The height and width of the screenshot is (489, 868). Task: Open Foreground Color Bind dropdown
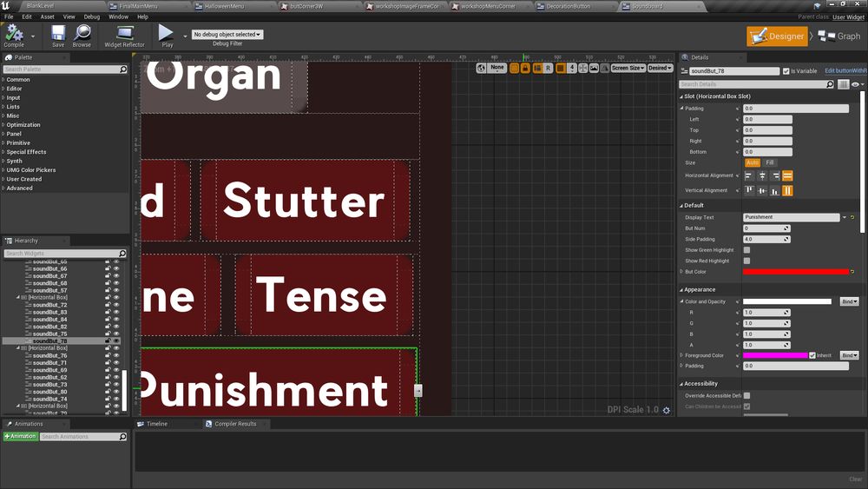click(x=849, y=355)
